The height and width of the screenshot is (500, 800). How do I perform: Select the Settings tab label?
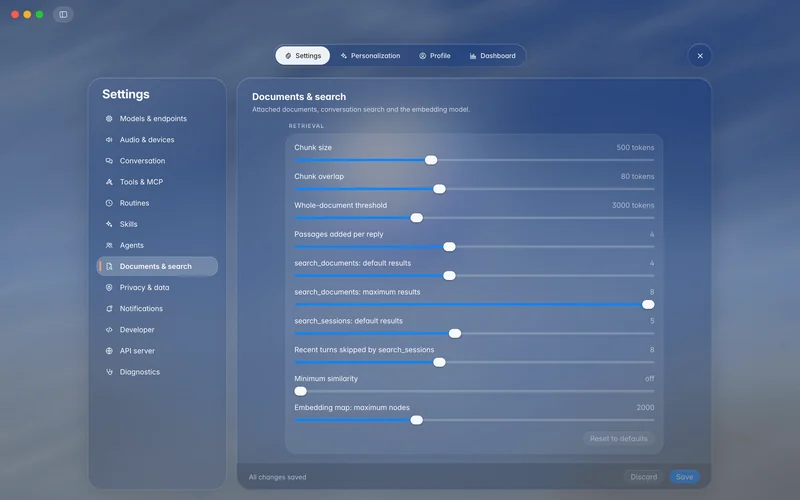pos(308,56)
